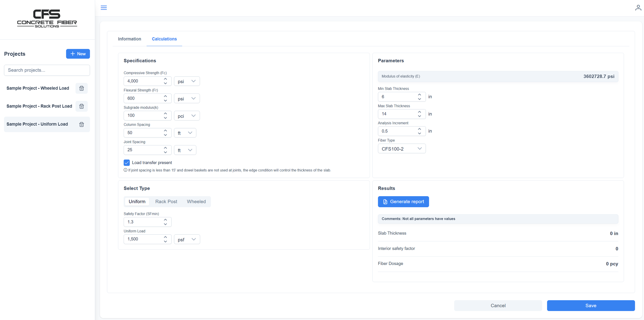
Task: Select Wheeled load type
Action: click(196, 202)
